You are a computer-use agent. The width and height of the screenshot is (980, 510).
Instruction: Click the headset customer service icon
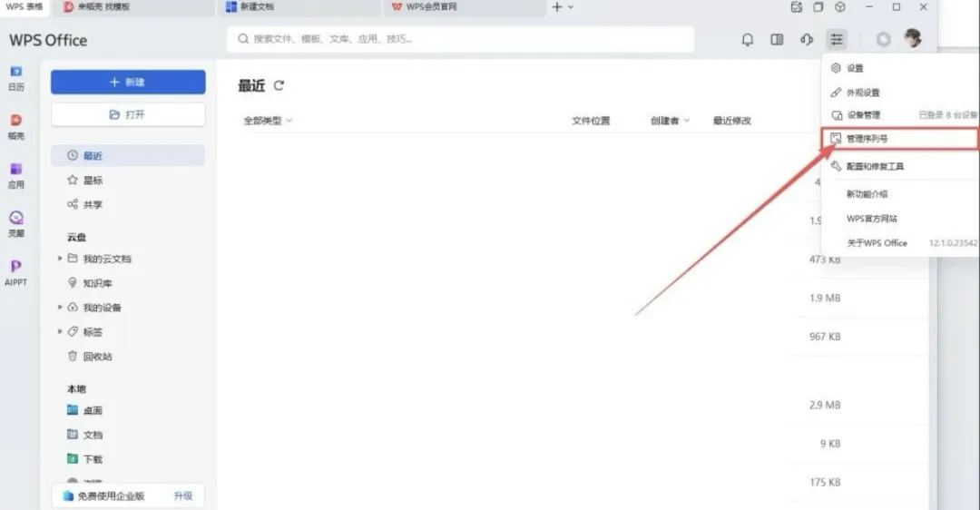click(807, 40)
